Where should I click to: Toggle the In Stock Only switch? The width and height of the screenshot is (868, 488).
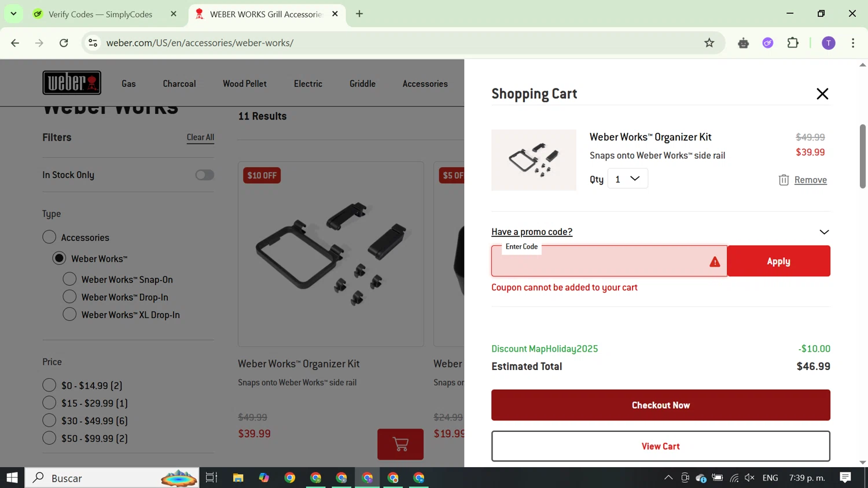click(x=204, y=175)
